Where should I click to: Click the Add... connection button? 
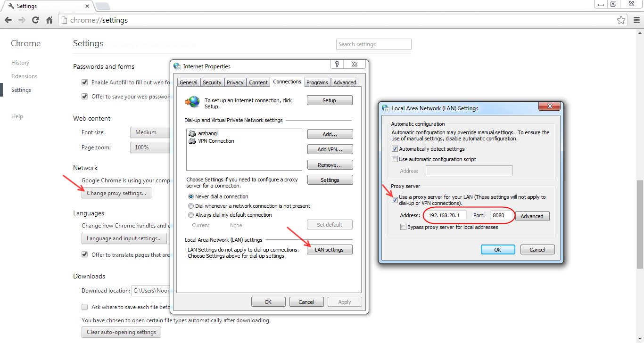(330, 134)
